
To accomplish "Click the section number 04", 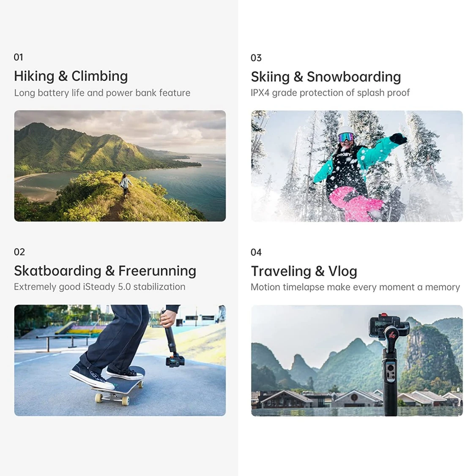I will 256,253.
